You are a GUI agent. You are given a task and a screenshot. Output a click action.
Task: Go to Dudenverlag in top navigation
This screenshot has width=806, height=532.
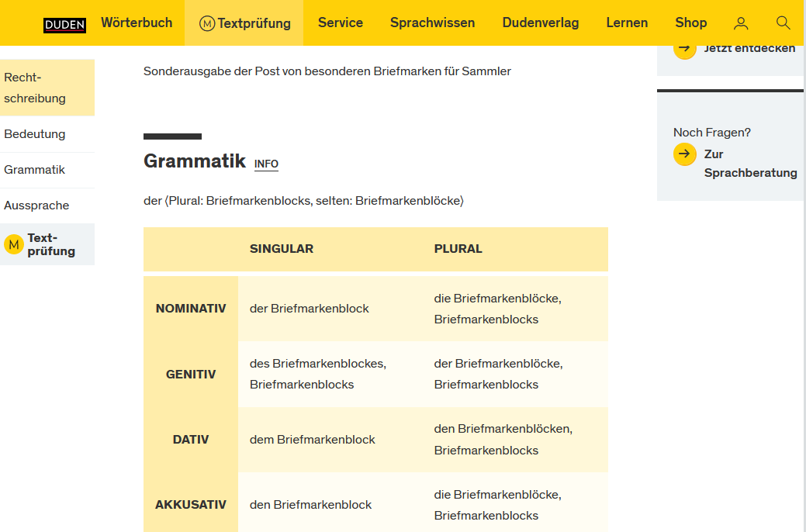(x=540, y=22)
